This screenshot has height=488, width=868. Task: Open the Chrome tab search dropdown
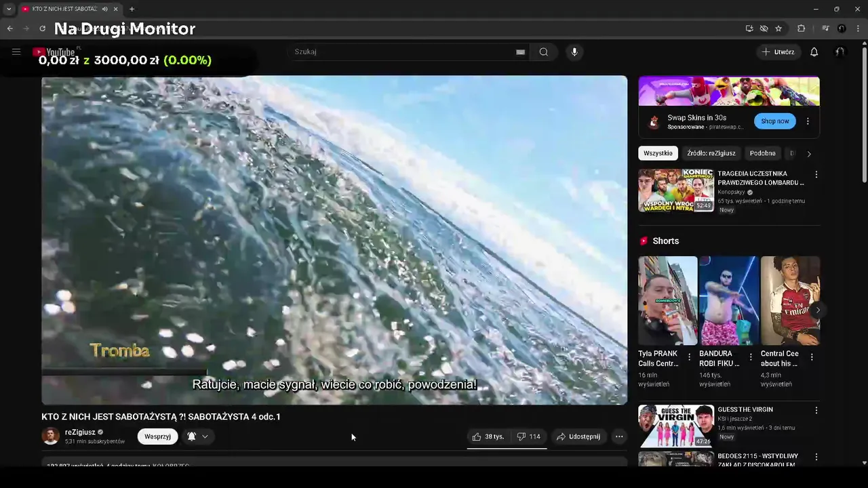(x=8, y=9)
